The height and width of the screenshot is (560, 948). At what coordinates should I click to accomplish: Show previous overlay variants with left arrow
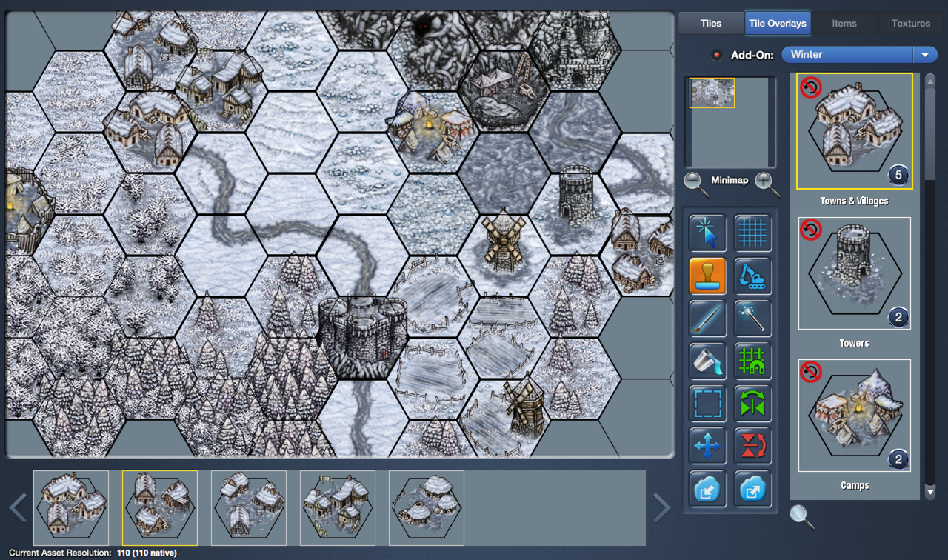(x=19, y=508)
